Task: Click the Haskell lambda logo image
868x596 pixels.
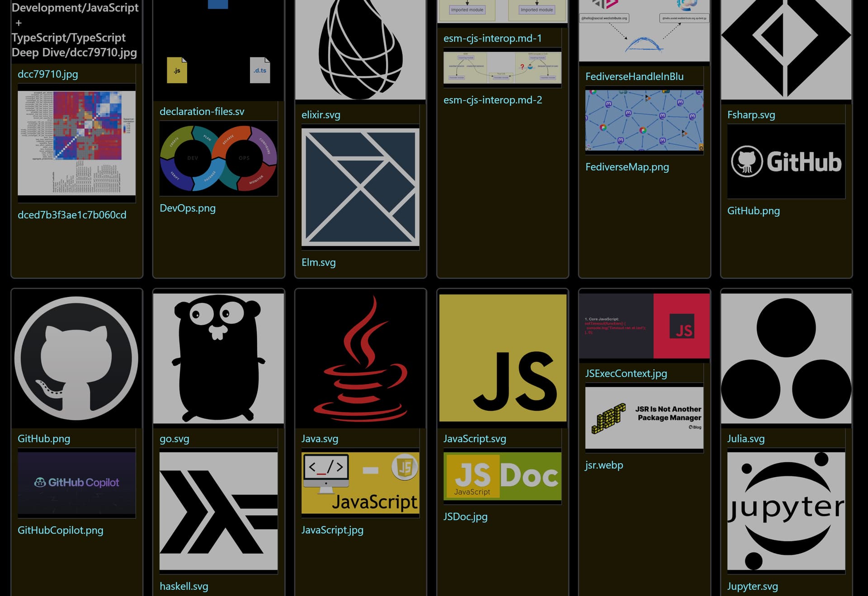Action: [218, 511]
